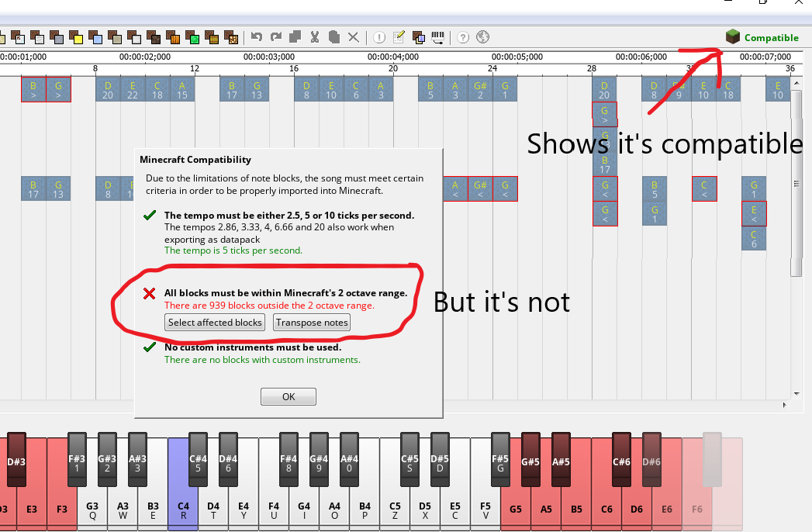Click the Delete (X) toolbar icon

(354, 36)
